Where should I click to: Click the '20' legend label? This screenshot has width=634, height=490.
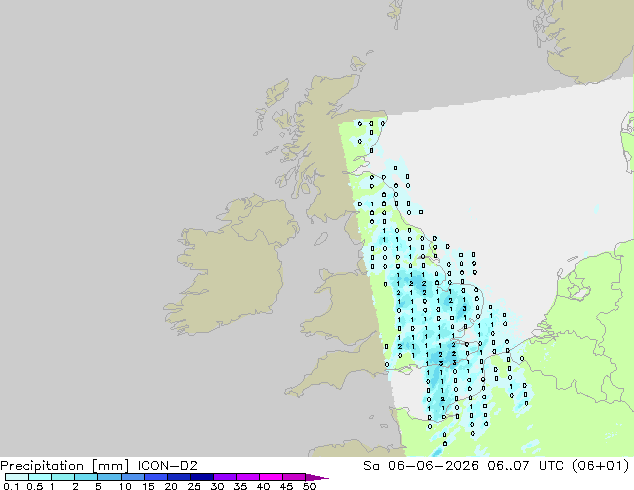[171, 486]
